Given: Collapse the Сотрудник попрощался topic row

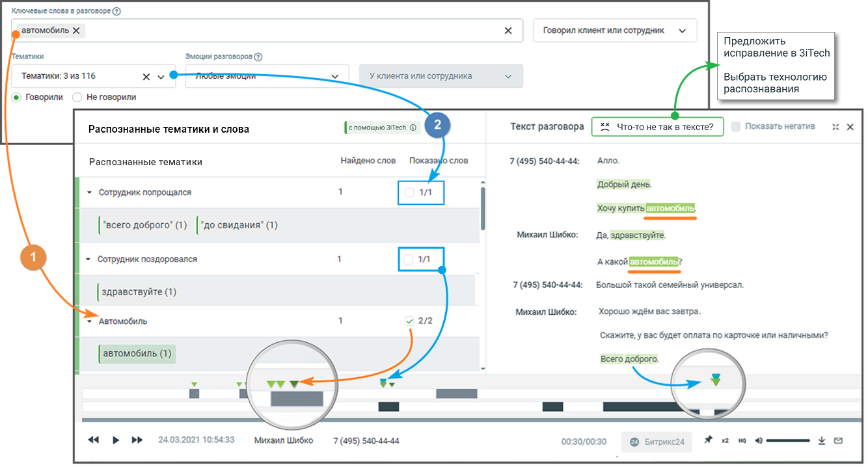Looking at the screenshot, I should pyautogui.click(x=89, y=193).
